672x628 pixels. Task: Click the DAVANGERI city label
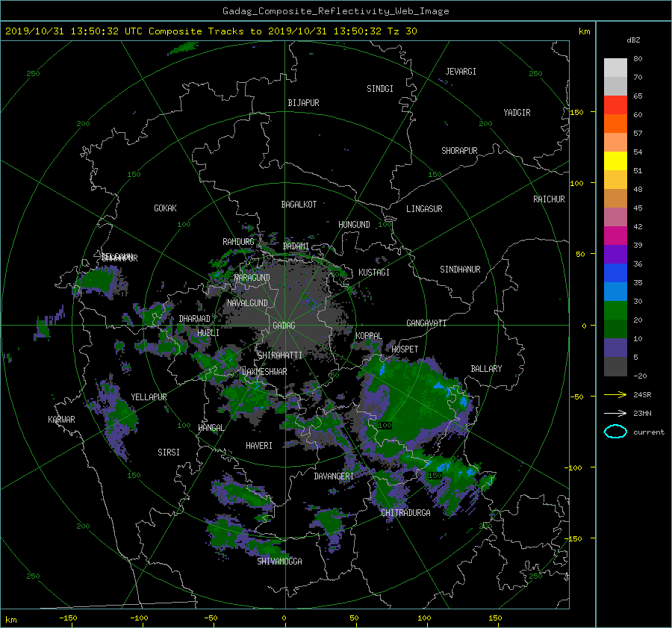pyautogui.click(x=334, y=476)
